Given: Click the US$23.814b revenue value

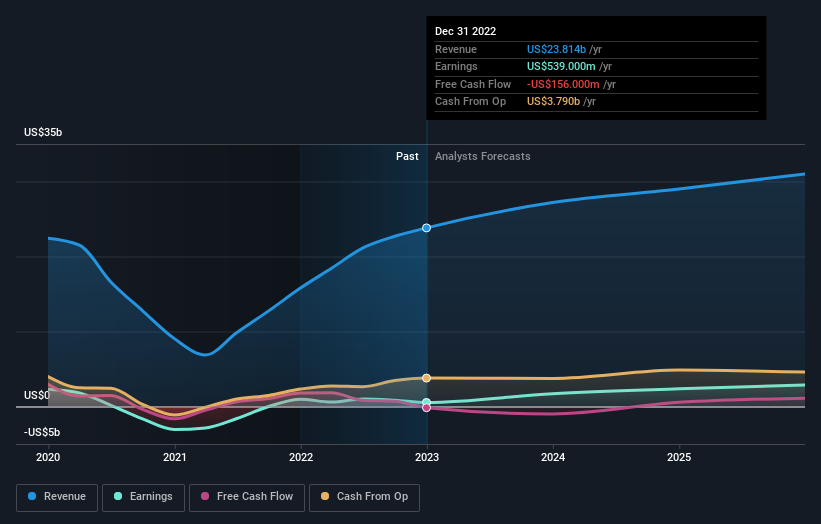Looking at the screenshot, I should (x=556, y=49).
